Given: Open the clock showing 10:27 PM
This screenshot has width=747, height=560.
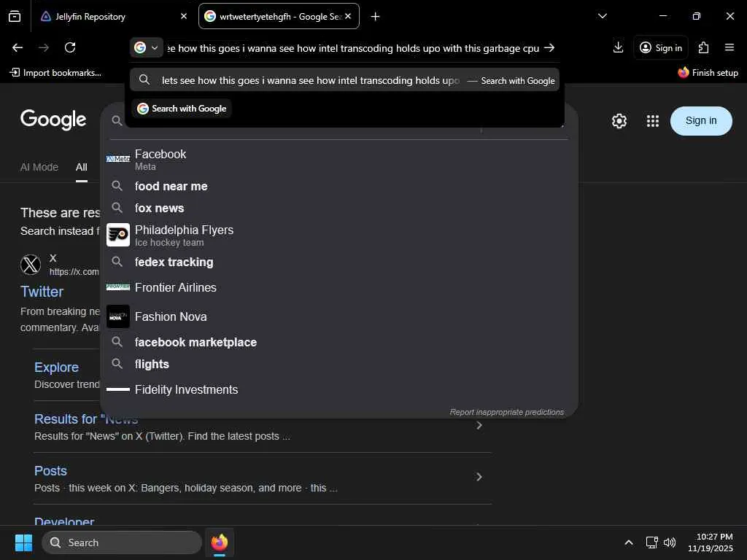Looking at the screenshot, I should point(711,542).
